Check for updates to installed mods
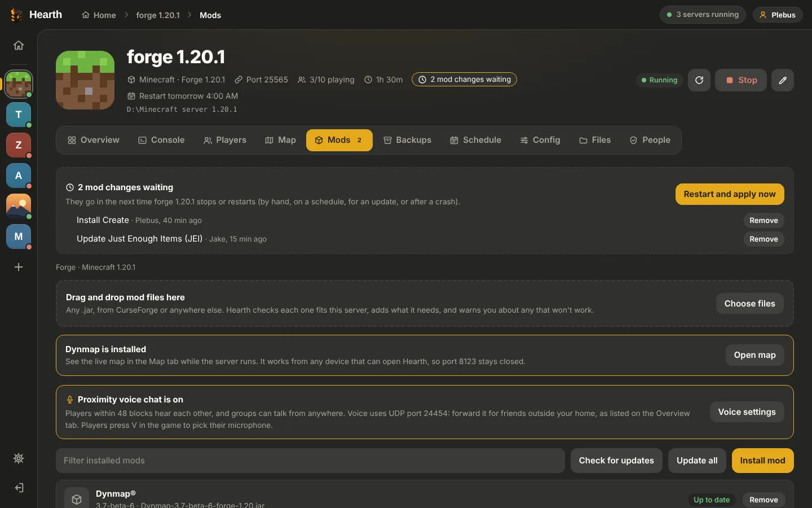This screenshot has height=508, width=812. (x=616, y=461)
